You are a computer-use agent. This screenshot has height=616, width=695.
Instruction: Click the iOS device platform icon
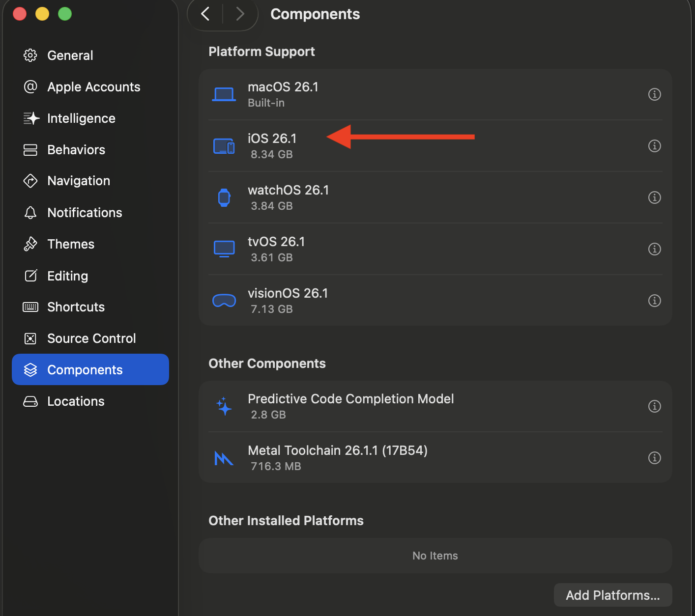click(x=224, y=146)
